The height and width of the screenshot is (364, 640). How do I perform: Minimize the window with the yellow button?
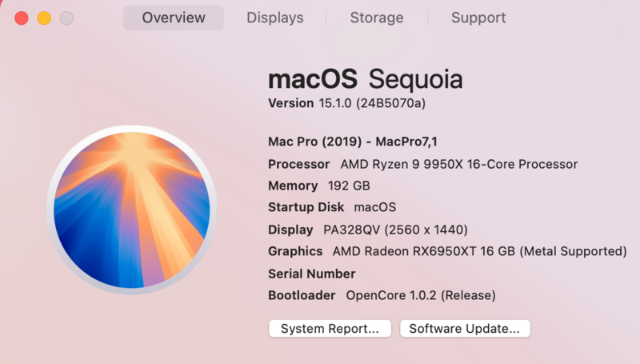pyautogui.click(x=44, y=18)
